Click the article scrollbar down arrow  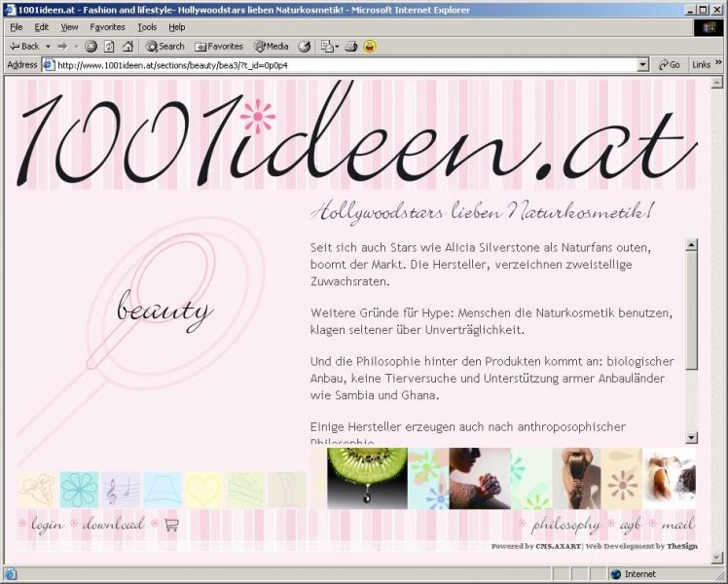(x=692, y=438)
